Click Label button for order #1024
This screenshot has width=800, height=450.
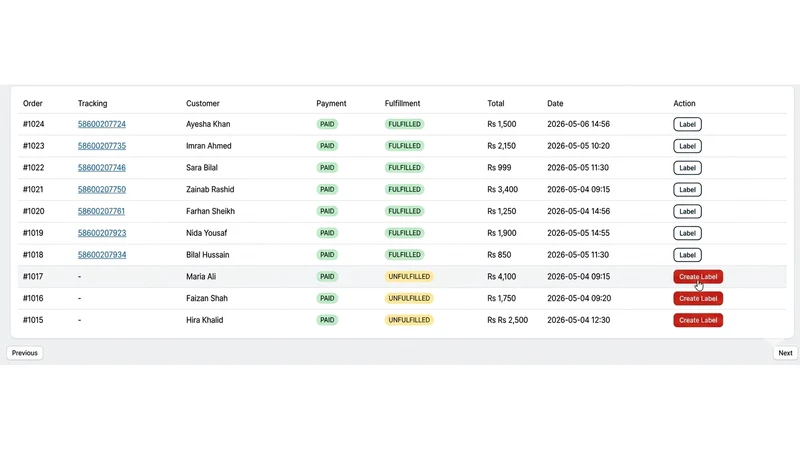[687, 124]
